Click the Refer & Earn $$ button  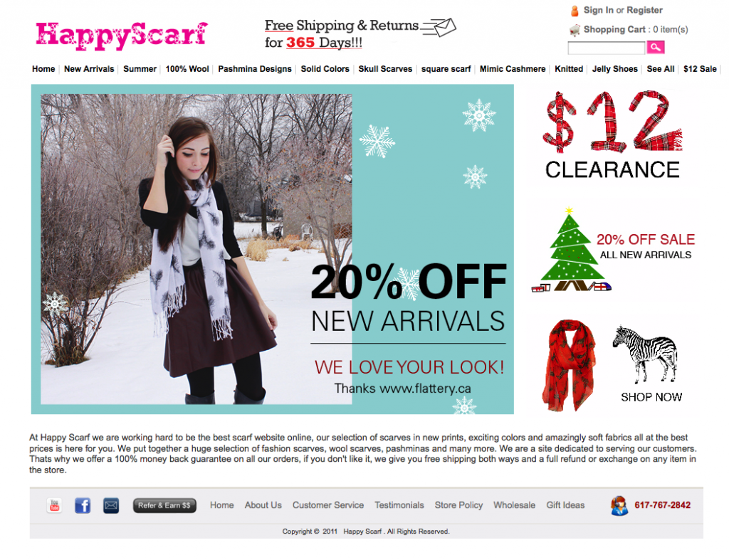[164, 505]
